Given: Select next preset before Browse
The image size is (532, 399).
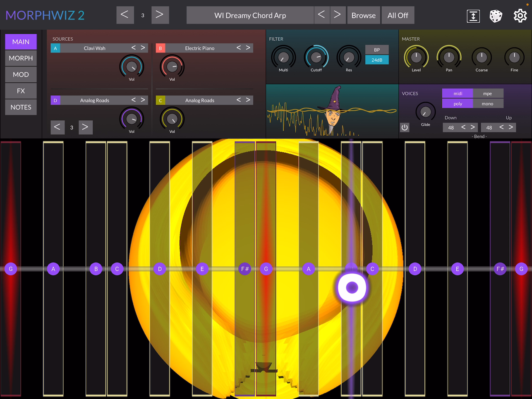Looking at the screenshot, I should (x=338, y=15).
